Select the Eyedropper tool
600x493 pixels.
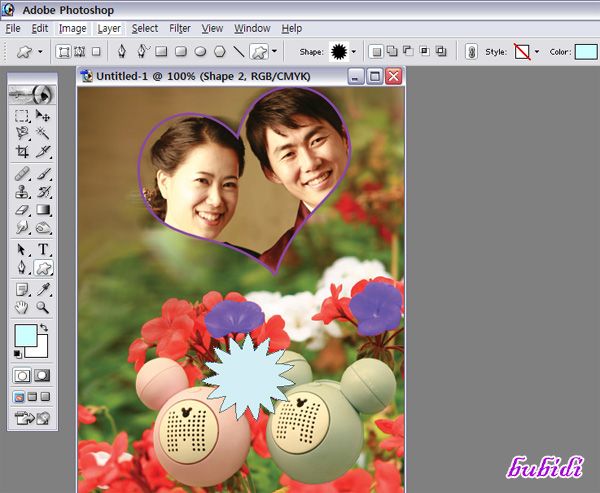click(42, 289)
